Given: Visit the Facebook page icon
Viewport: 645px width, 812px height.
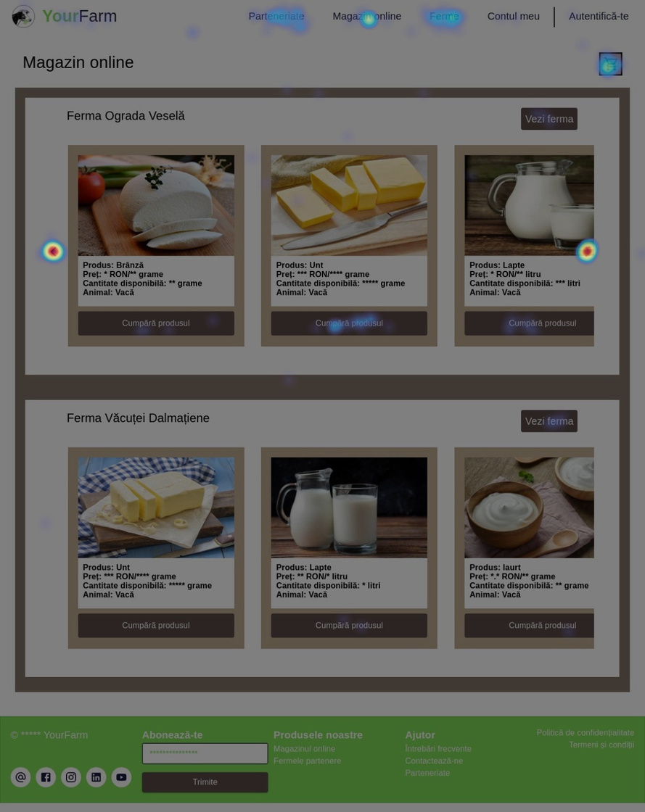Looking at the screenshot, I should [x=46, y=776].
